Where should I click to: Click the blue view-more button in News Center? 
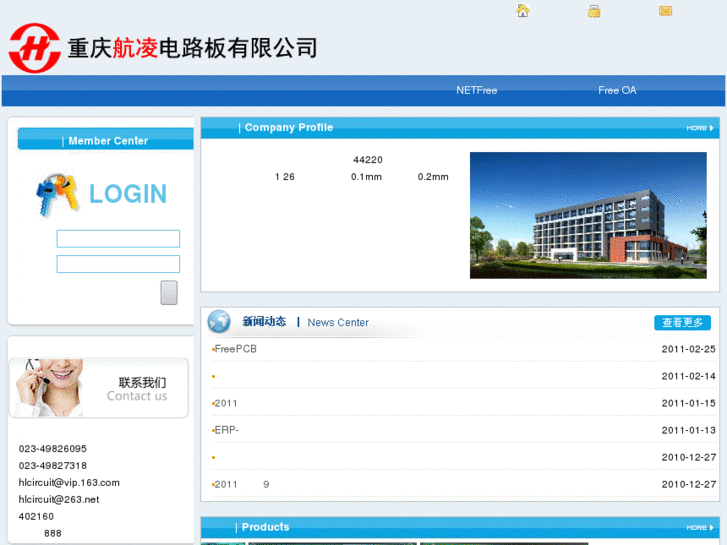pos(682,323)
